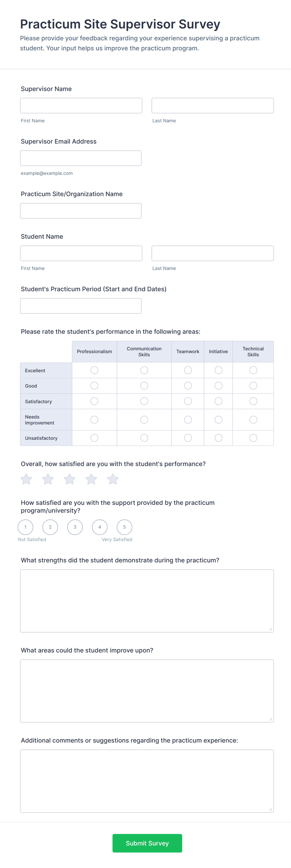Click the Practicum Period dates field

point(81,306)
